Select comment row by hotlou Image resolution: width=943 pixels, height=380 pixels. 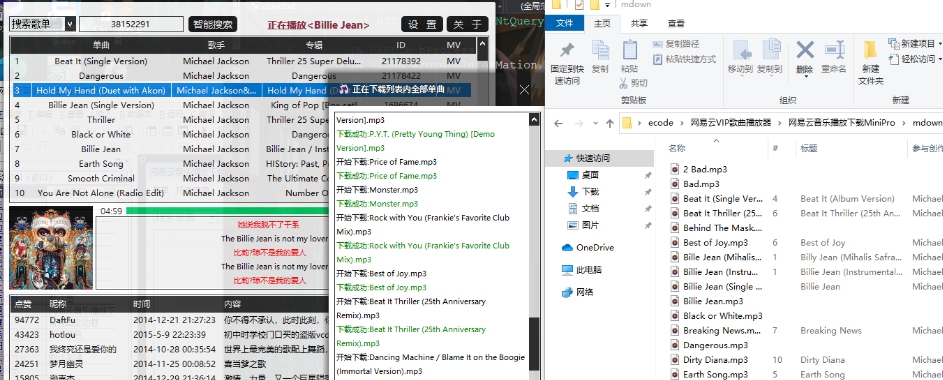click(x=171, y=334)
